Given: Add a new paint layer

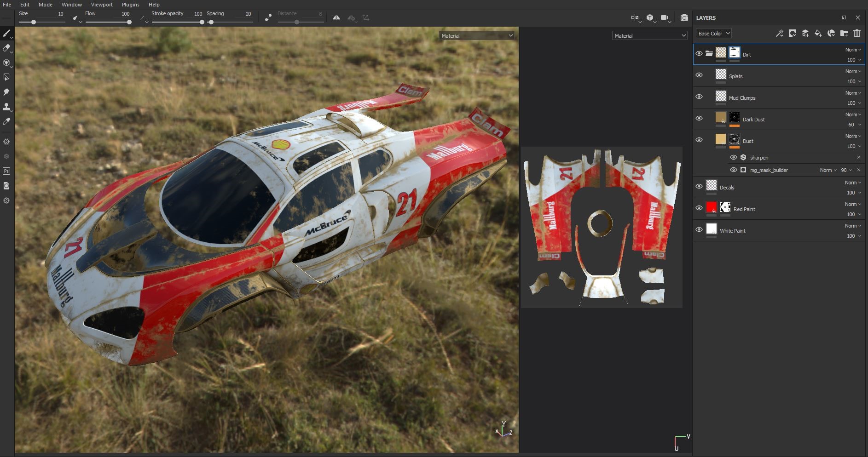Looking at the screenshot, I should [x=805, y=33].
